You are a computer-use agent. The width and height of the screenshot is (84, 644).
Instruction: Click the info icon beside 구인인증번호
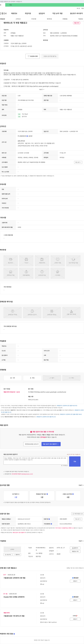(51, 524)
